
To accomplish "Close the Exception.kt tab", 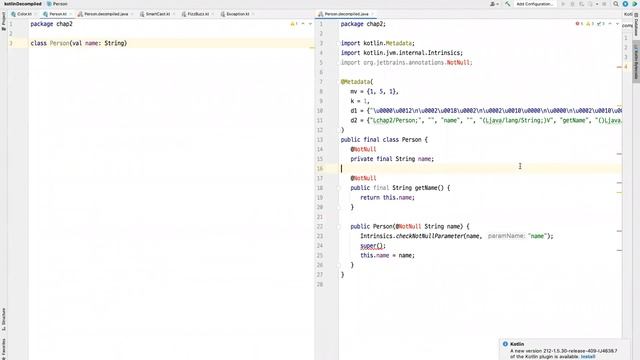I will click(x=253, y=14).
